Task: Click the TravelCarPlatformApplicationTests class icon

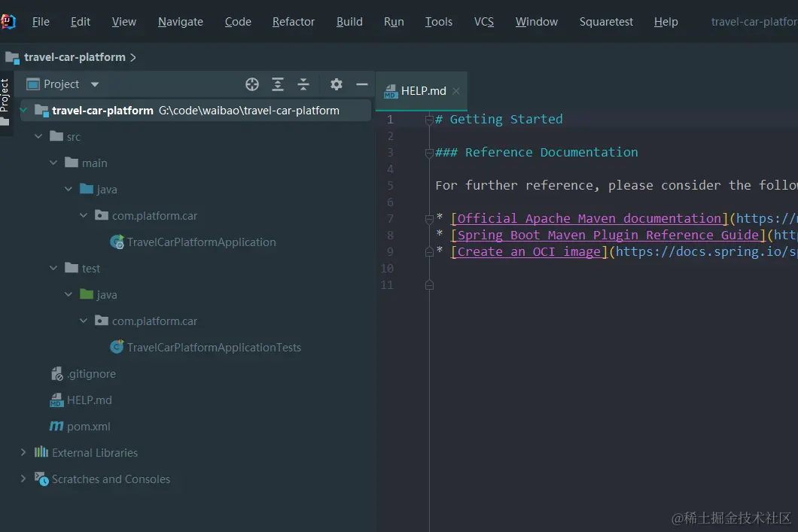Action: [x=117, y=348]
